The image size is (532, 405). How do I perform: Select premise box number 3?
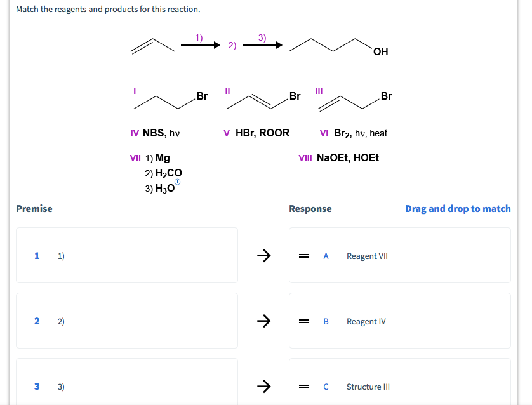[127, 382]
